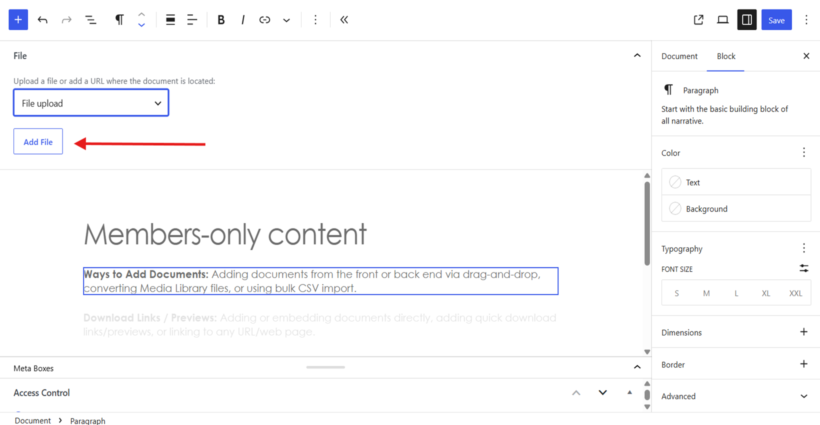Collapse the Meta Boxes section

[637, 367]
